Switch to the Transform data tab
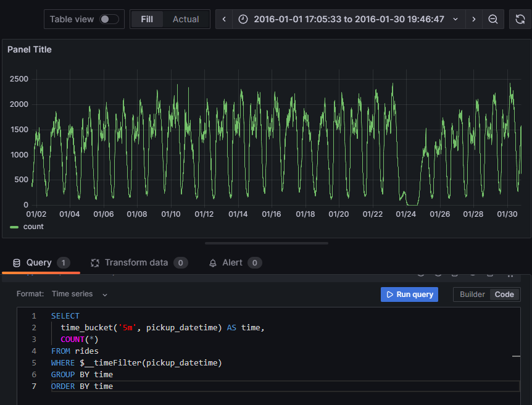Screen dimensions: 532x405 coord(136,262)
